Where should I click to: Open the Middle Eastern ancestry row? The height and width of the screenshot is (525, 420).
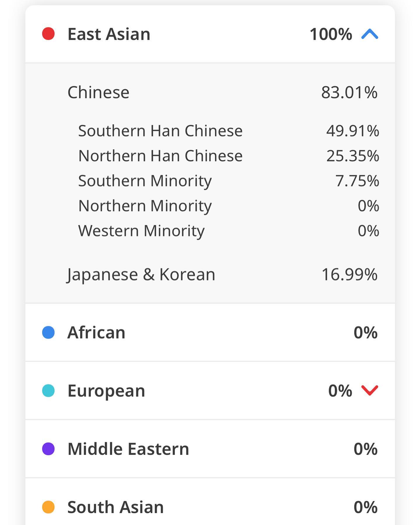[x=210, y=449]
